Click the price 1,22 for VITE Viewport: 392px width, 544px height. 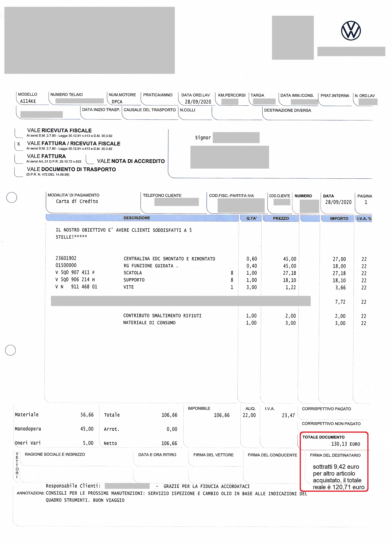pyautogui.click(x=291, y=287)
